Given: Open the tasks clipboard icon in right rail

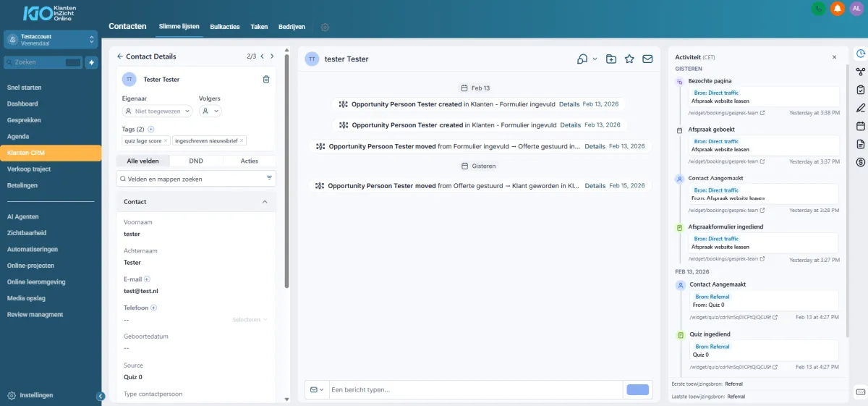Looking at the screenshot, I should click(x=861, y=90).
